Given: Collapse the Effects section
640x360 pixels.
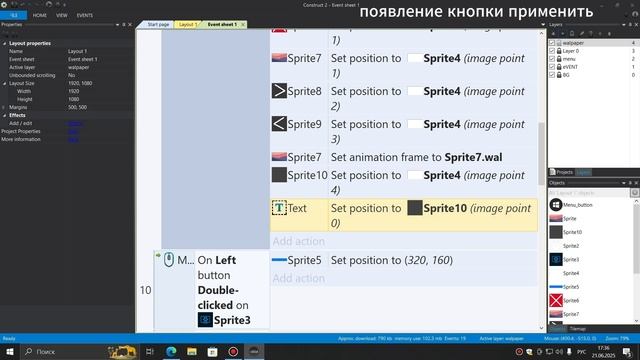Looking at the screenshot, I should tap(4, 115).
